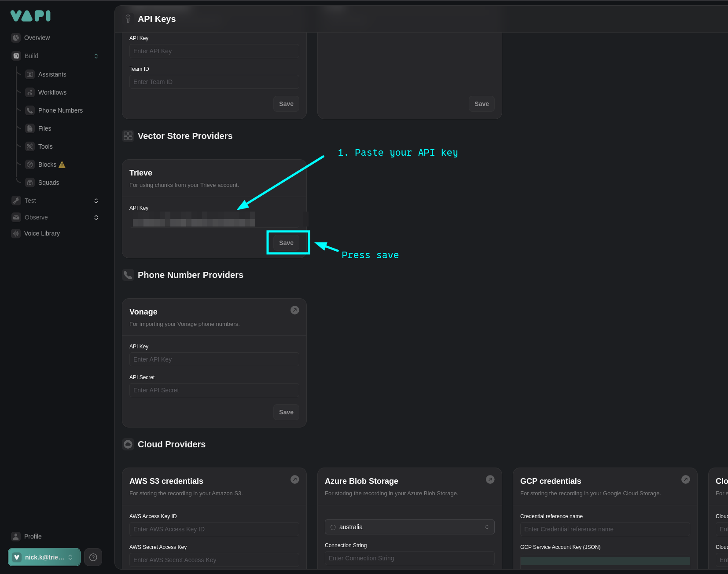728x574 pixels.
Task: Click the Profile avatar icon
Action: tap(16, 537)
